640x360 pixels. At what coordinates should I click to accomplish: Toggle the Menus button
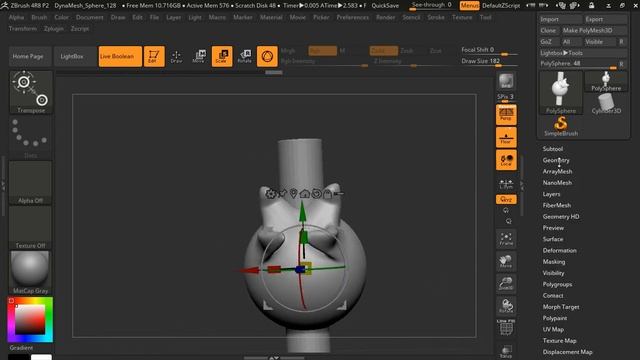(469, 6)
